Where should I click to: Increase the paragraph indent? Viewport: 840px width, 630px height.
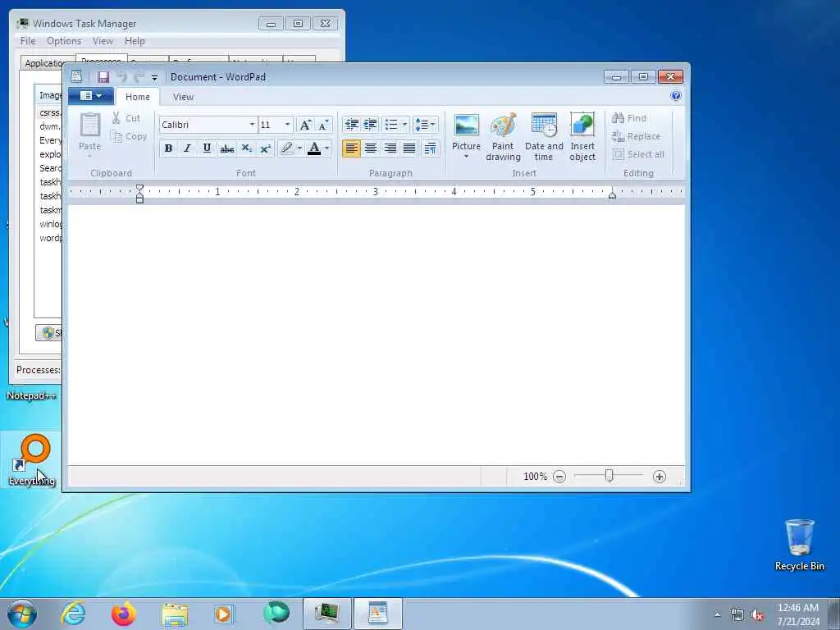[x=371, y=125]
